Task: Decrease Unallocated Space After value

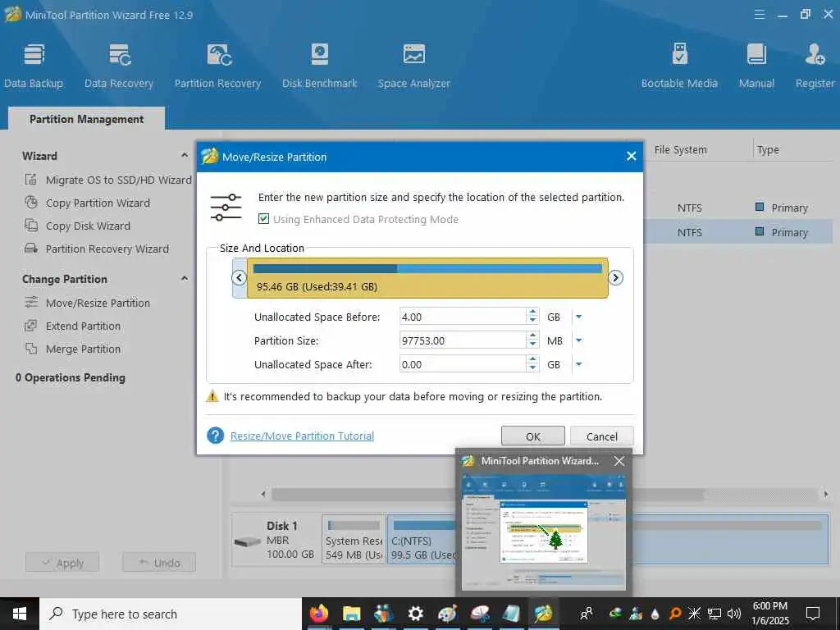Action: (x=532, y=368)
